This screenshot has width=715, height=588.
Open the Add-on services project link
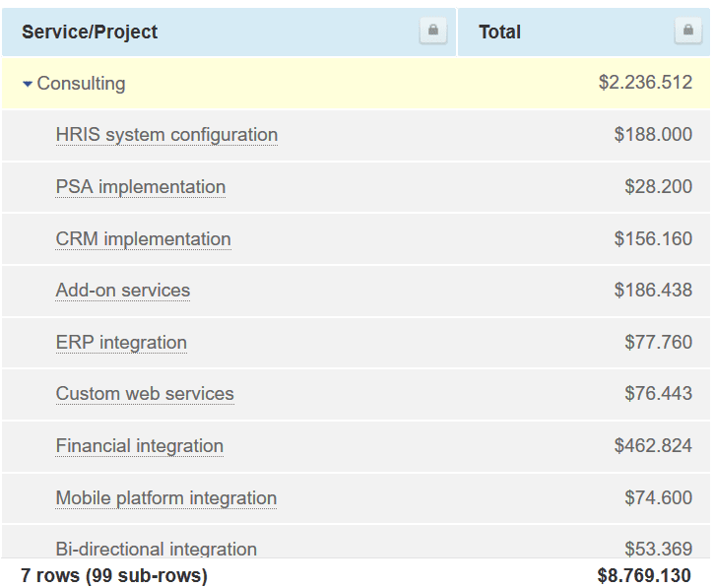click(123, 291)
